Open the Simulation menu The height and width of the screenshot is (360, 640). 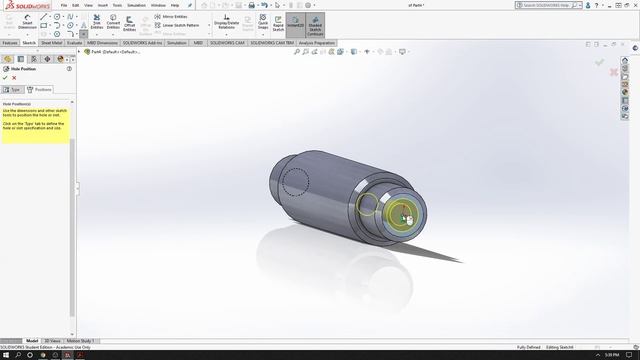[x=136, y=5]
